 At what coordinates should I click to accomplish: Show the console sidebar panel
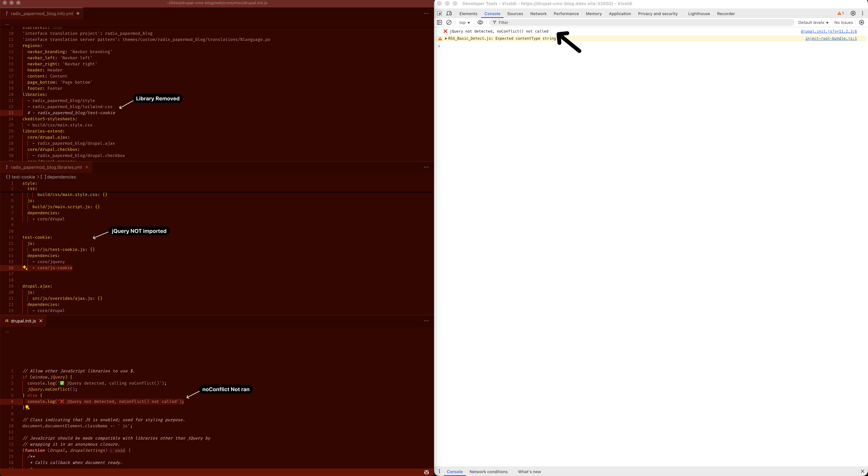click(x=439, y=22)
